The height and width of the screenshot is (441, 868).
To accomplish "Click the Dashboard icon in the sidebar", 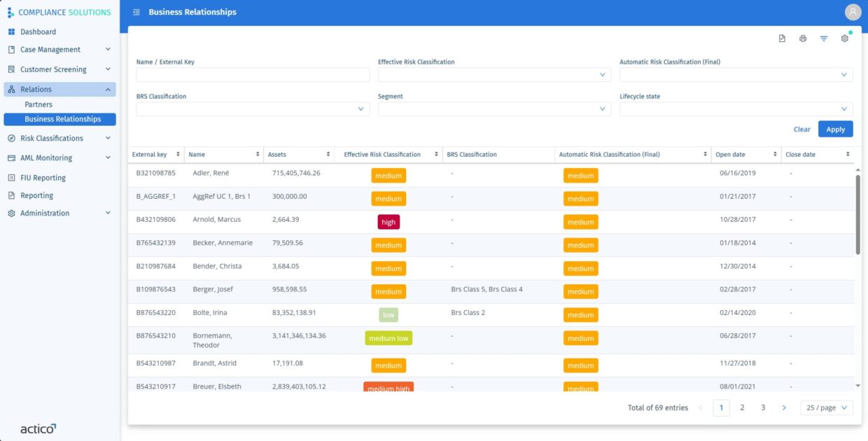I will pos(11,31).
